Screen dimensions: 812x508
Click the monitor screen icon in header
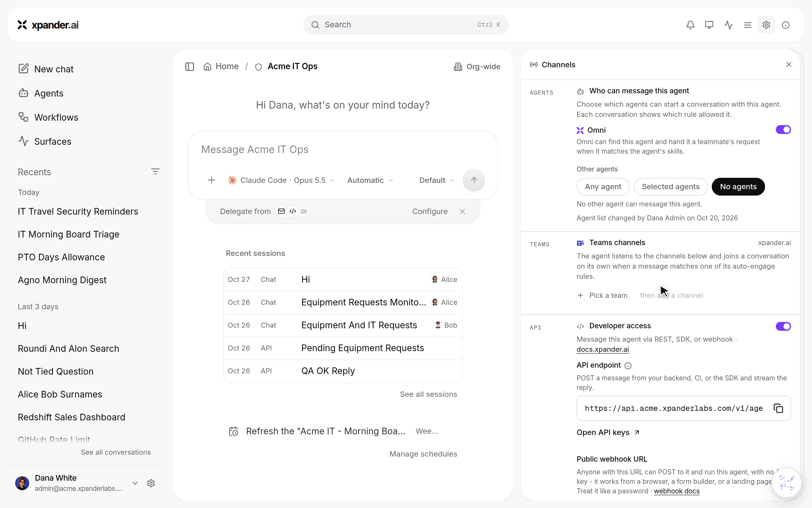pos(709,25)
